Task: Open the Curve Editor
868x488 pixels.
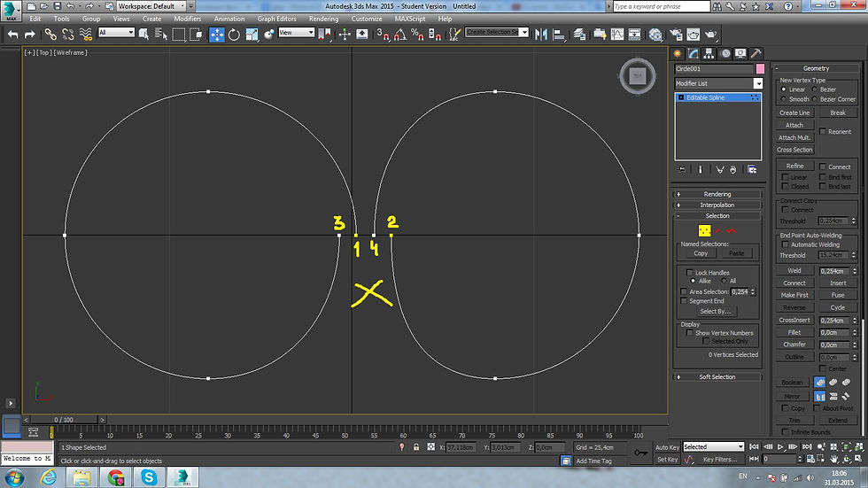Action: 616,35
